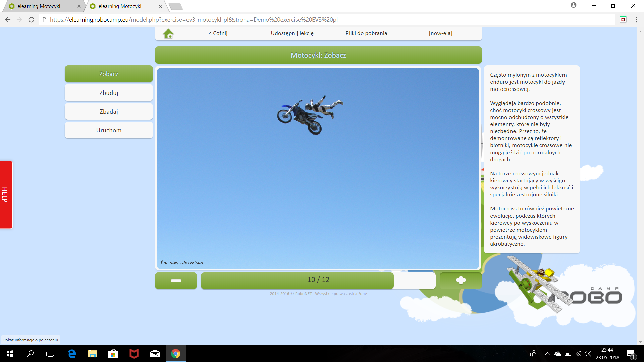Image resolution: width=644 pixels, height=362 pixels.
Task: Click the page scrollbar down arrow
Action: click(x=640, y=342)
